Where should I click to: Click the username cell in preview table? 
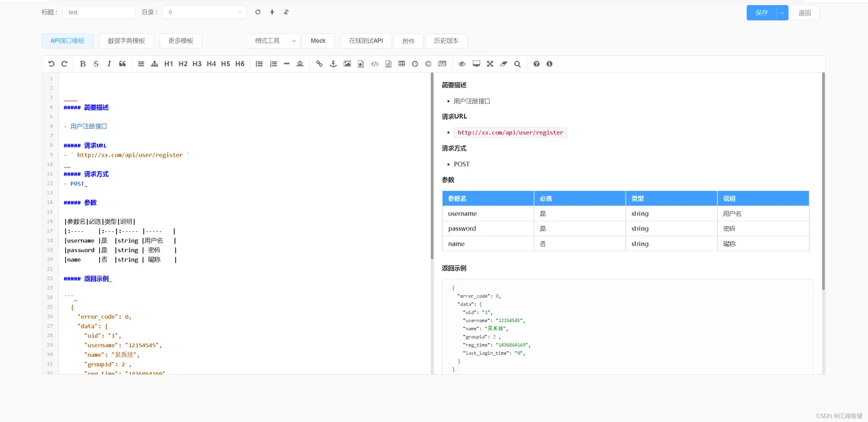[488, 213]
